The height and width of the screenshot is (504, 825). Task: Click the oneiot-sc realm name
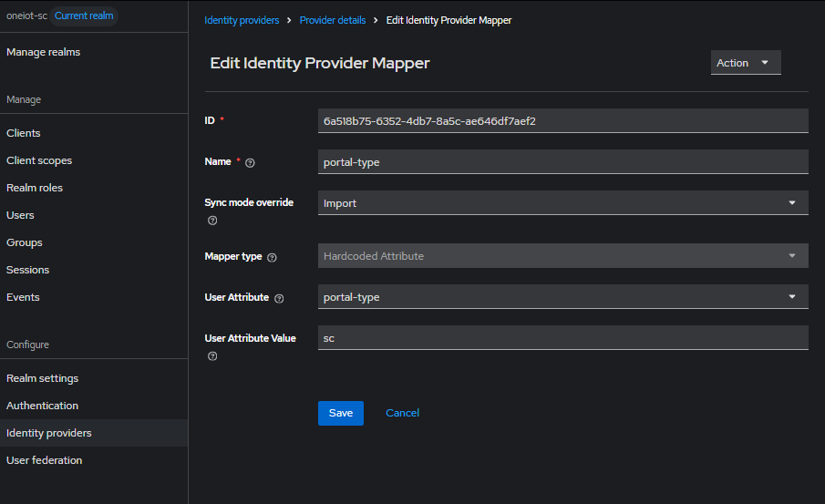pyautogui.click(x=26, y=15)
